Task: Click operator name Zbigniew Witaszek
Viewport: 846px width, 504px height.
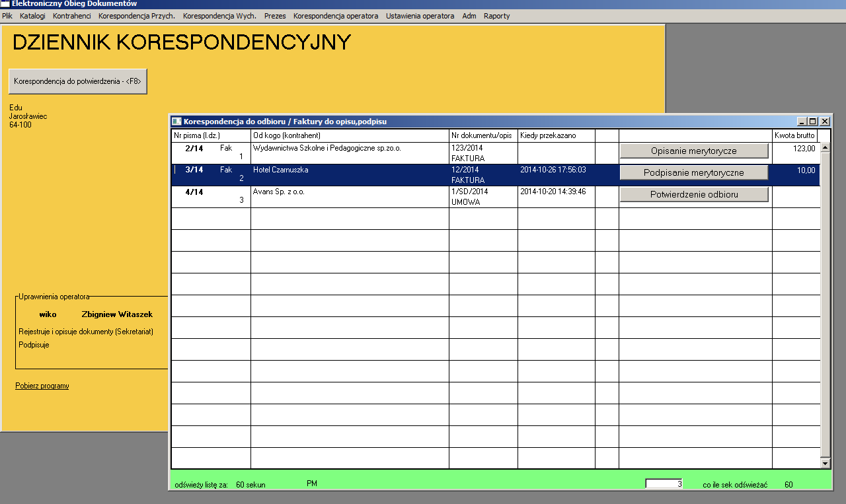Action: (117, 315)
